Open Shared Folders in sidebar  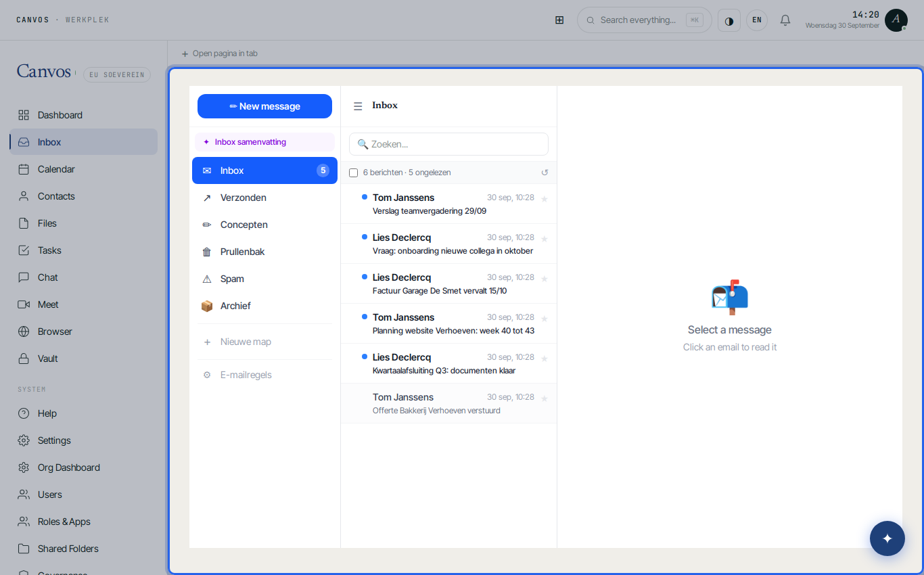point(84,549)
